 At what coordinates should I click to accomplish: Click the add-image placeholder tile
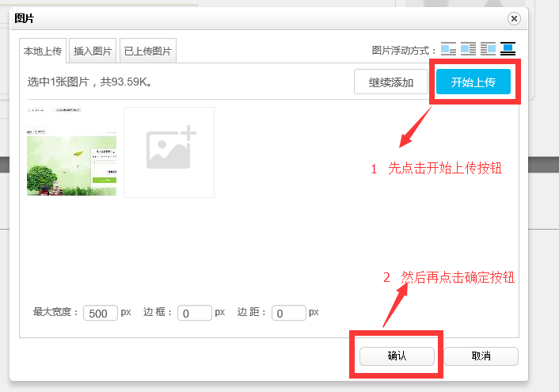tap(169, 152)
